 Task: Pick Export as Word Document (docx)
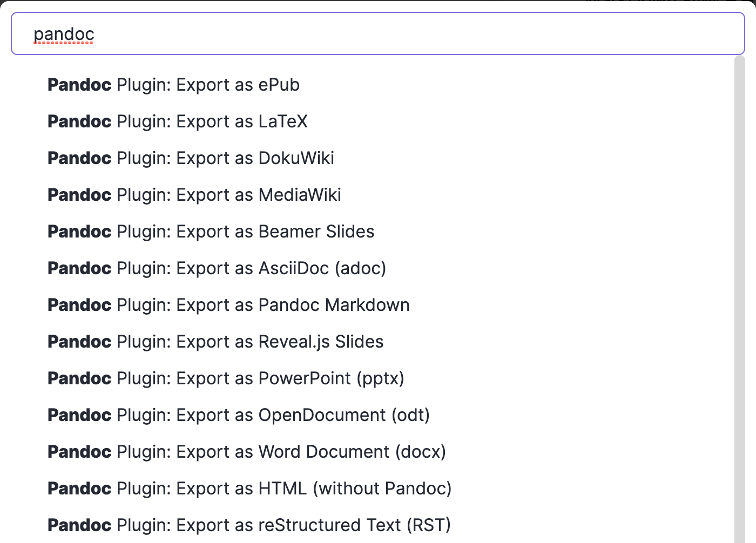(x=247, y=452)
